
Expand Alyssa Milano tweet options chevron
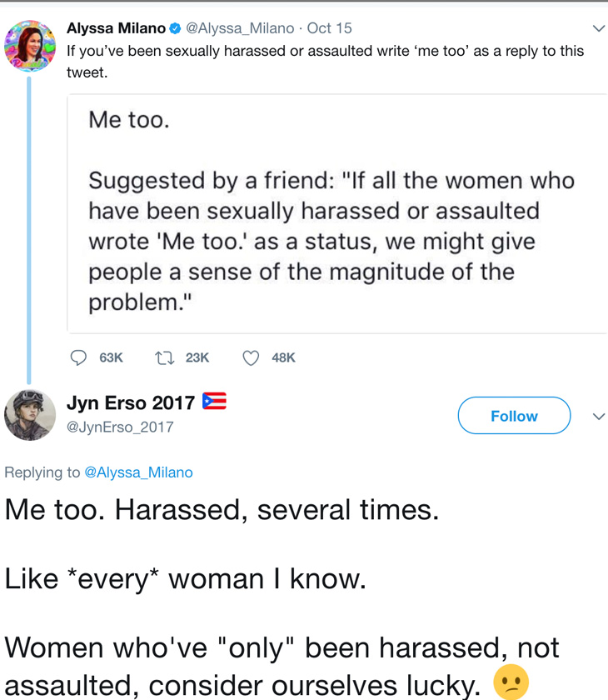(x=598, y=28)
